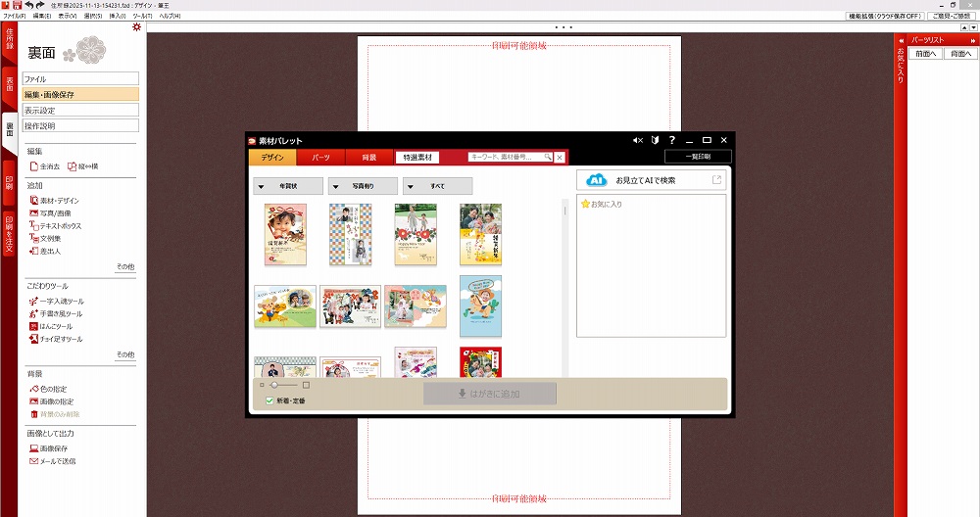Click the 全消去 clear-all icon

click(33, 166)
